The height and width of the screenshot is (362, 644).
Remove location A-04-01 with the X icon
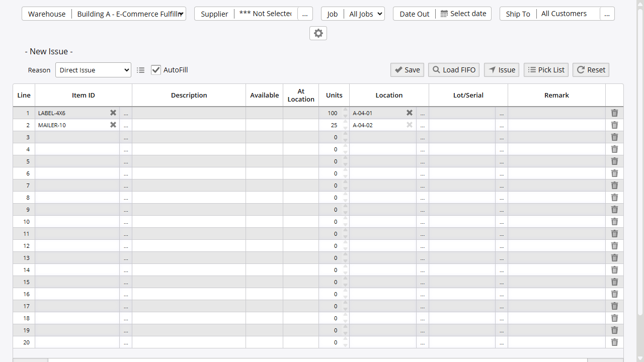pyautogui.click(x=409, y=113)
